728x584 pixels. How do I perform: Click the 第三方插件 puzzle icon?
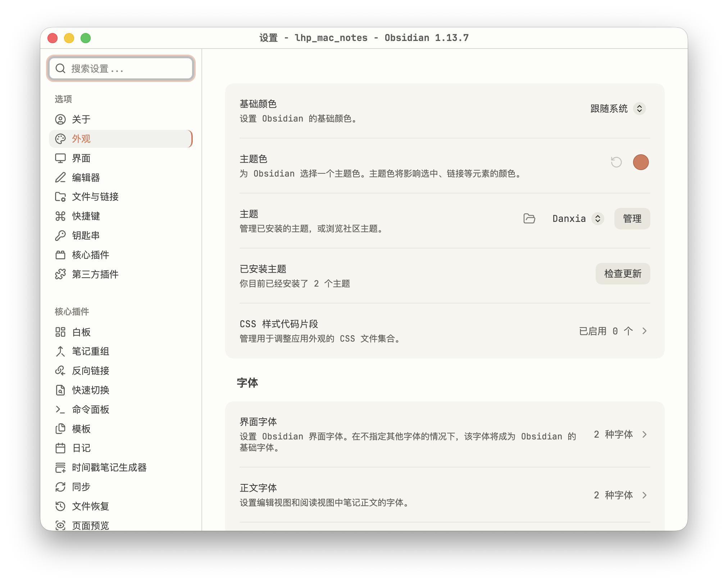coord(60,274)
